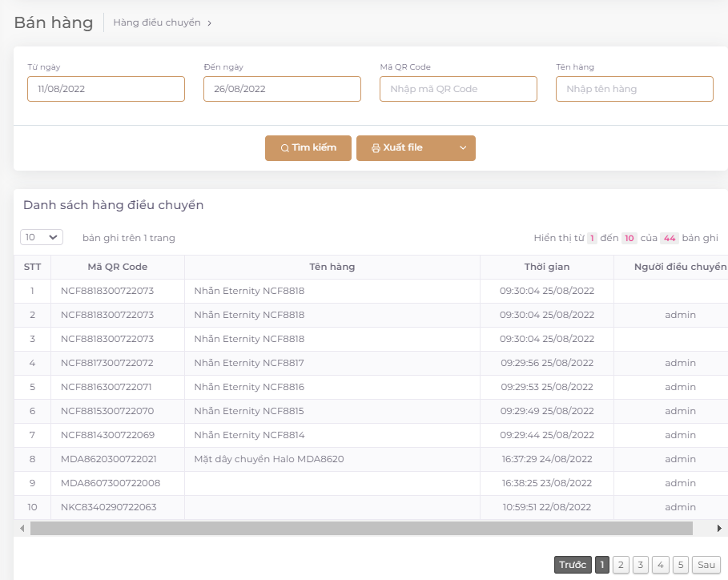Image resolution: width=728 pixels, height=580 pixels.
Task: Jump to page 5 of results
Action: click(x=681, y=565)
